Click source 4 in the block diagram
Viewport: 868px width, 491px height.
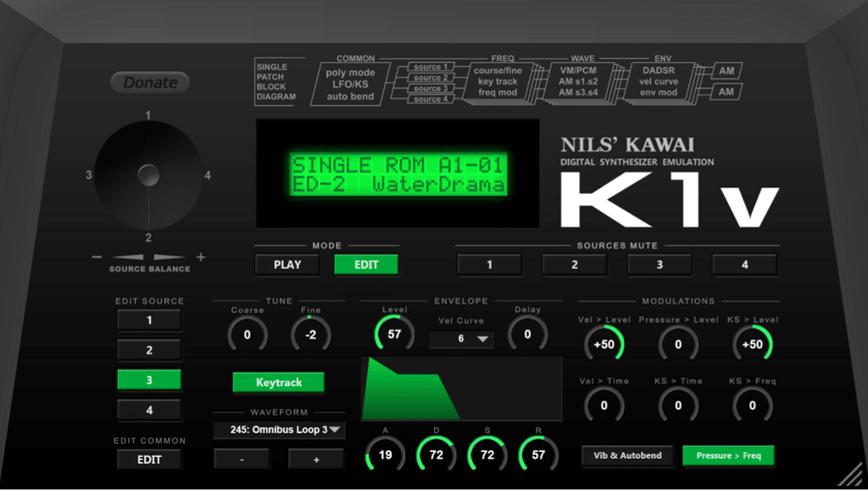tap(431, 99)
